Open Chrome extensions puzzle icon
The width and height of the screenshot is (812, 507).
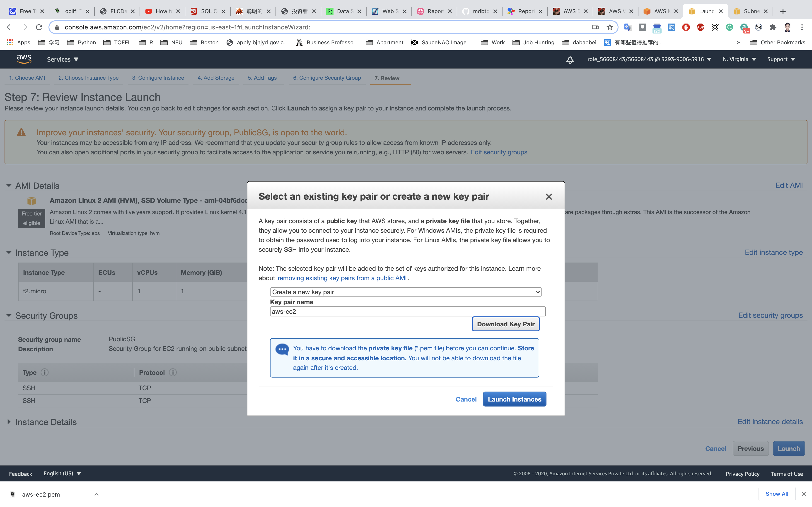pos(773,27)
